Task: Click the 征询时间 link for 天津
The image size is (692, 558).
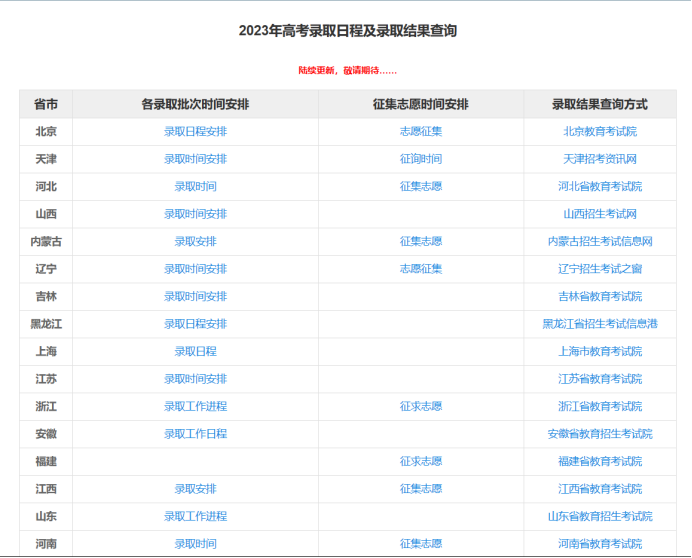Action: (x=421, y=159)
